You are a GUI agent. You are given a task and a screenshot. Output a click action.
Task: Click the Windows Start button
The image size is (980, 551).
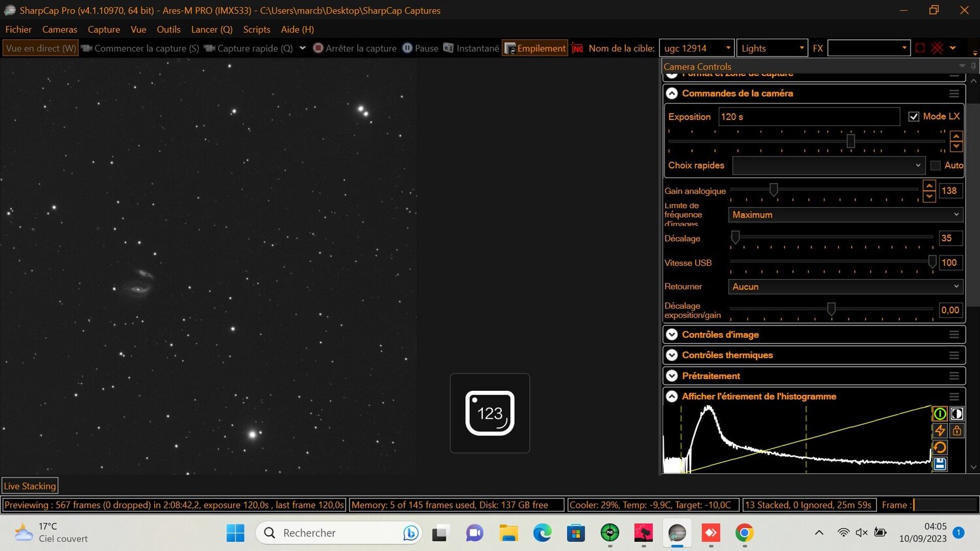click(x=235, y=533)
